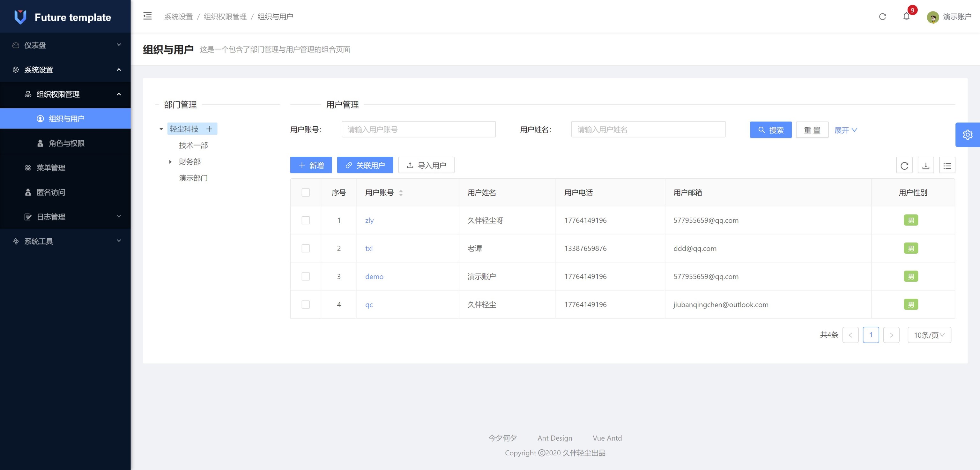Check the row checkbox for txl
This screenshot has height=470, width=980.
point(306,249)
